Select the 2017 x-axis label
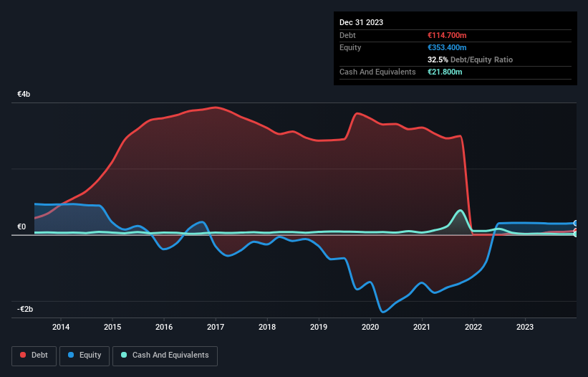Viewport: 588px width, 377px height. pos(216,327)
